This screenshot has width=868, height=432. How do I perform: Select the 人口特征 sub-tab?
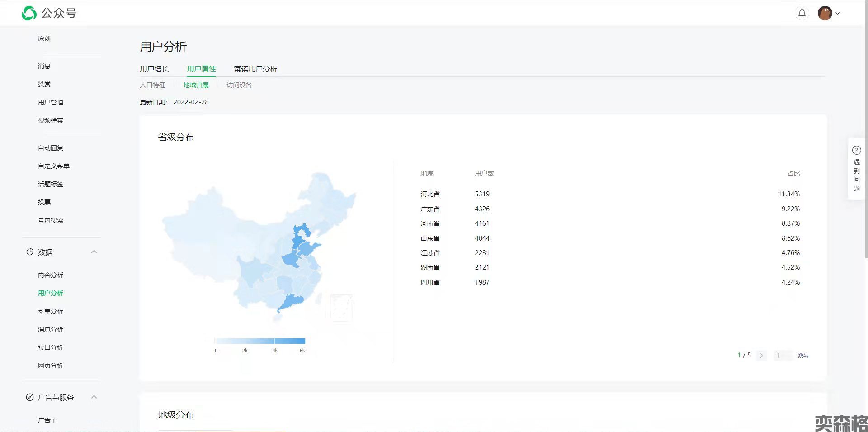(152, 85)
